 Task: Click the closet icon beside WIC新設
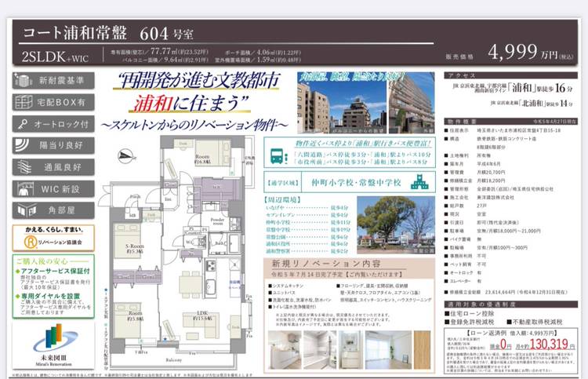pyautogui.click(x=25, y=189)
